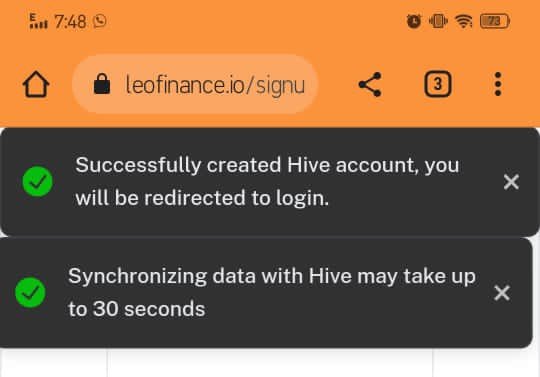Viewport: 540px width, 377px height.
Task: Select the leofinance.io address bar
Action: click(195, 84)
